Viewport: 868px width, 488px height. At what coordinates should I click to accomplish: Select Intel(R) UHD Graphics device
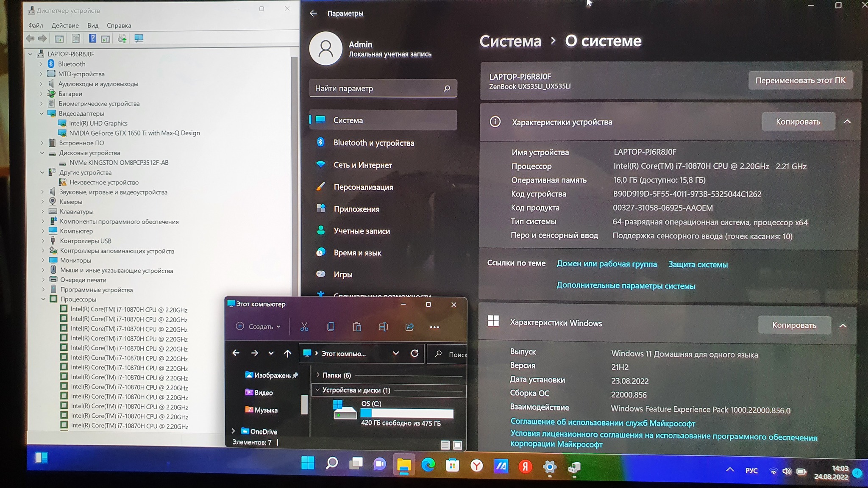click(x=98, y=123)
